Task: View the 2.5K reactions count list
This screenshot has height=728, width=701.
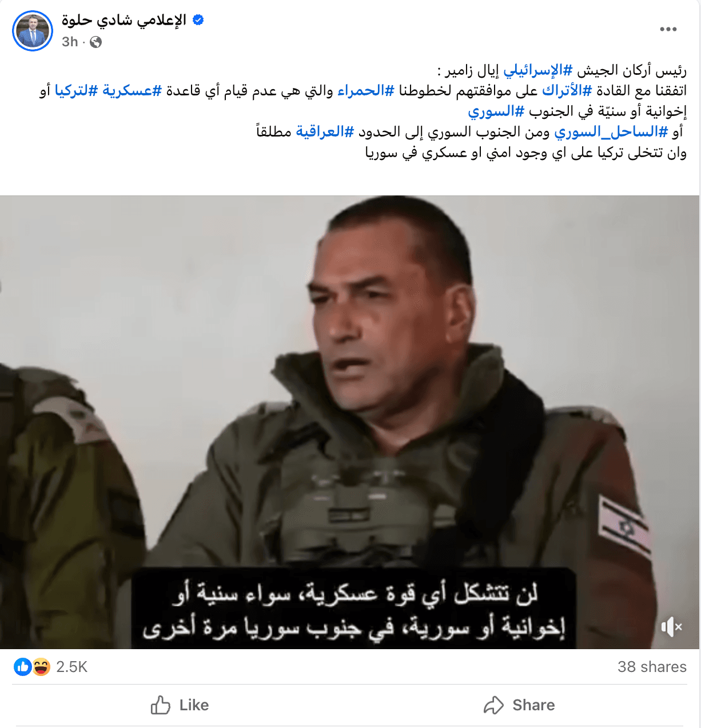Action: (71, 667)
